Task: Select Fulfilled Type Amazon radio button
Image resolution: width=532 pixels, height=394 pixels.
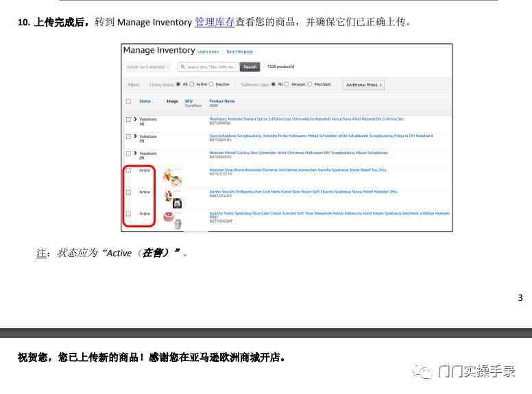Action: pyautogui.click(x=287, y=84)
